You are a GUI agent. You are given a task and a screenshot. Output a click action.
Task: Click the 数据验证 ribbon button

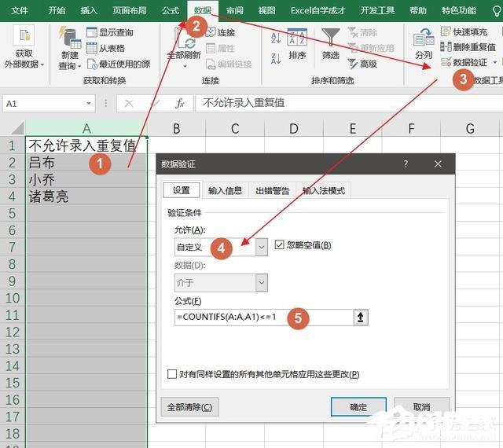[x=464, y=62]
